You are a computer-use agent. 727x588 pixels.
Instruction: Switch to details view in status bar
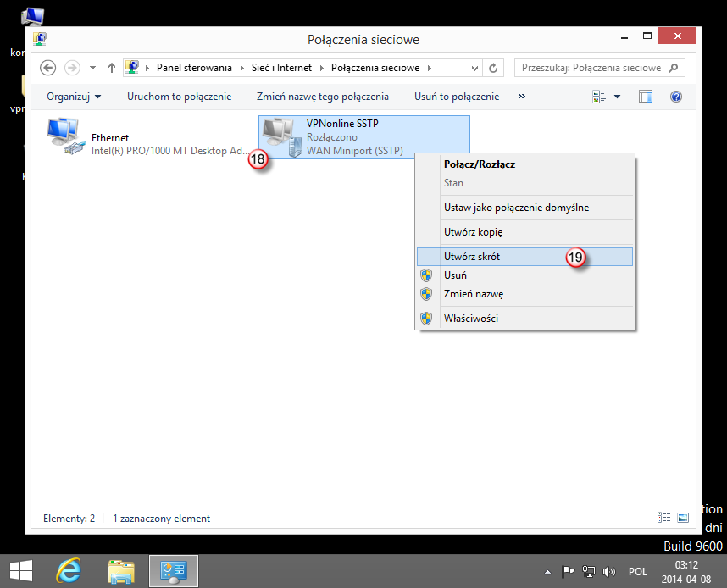coord(664,518)
